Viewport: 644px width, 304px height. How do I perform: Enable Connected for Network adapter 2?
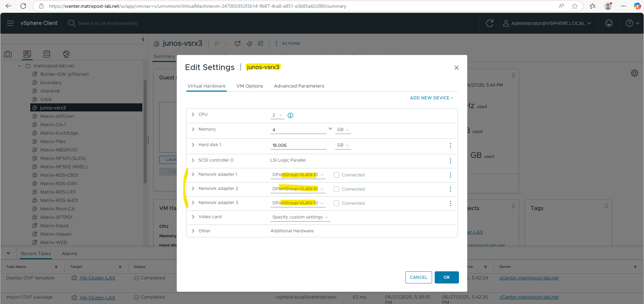point(336,189)
